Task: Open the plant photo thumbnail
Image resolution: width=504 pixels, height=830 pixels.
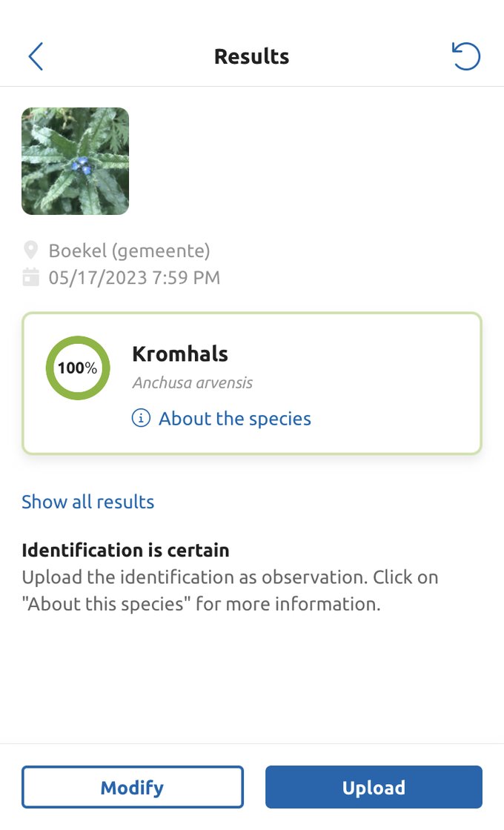Action: [75, 161]
